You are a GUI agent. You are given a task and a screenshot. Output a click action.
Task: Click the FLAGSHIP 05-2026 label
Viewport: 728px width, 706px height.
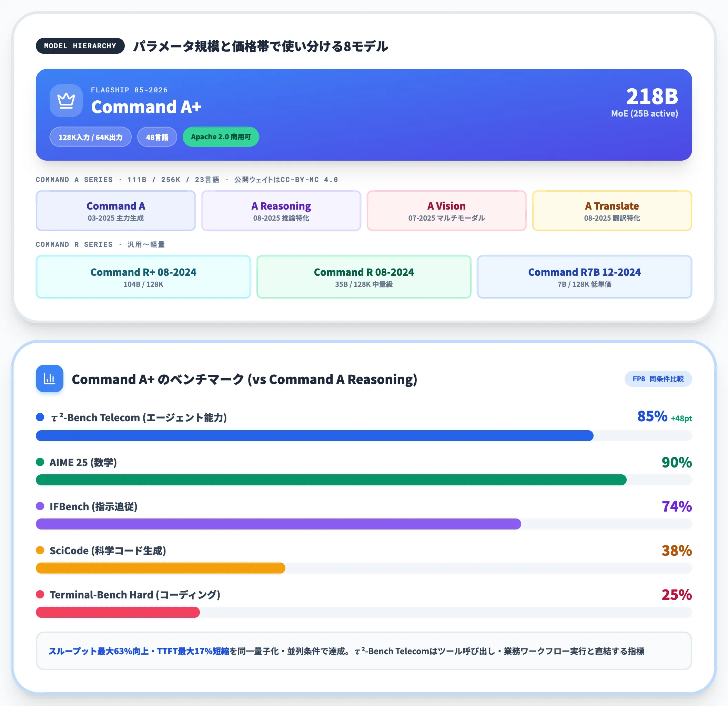[x=129, y=90]
